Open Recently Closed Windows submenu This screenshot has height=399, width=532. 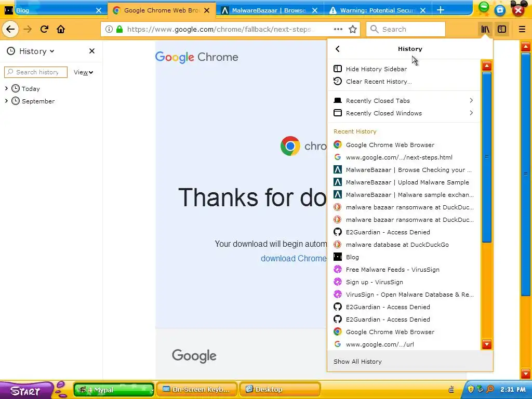[404, 113]
